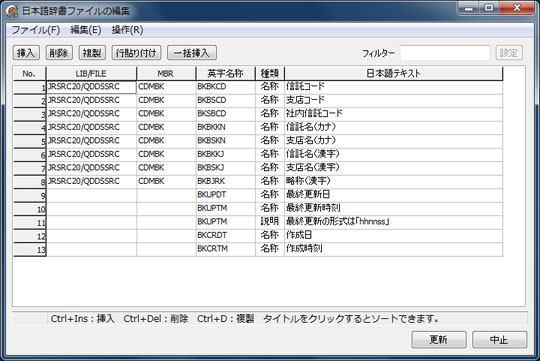Select the BKCRDT cell

point(226,236)
